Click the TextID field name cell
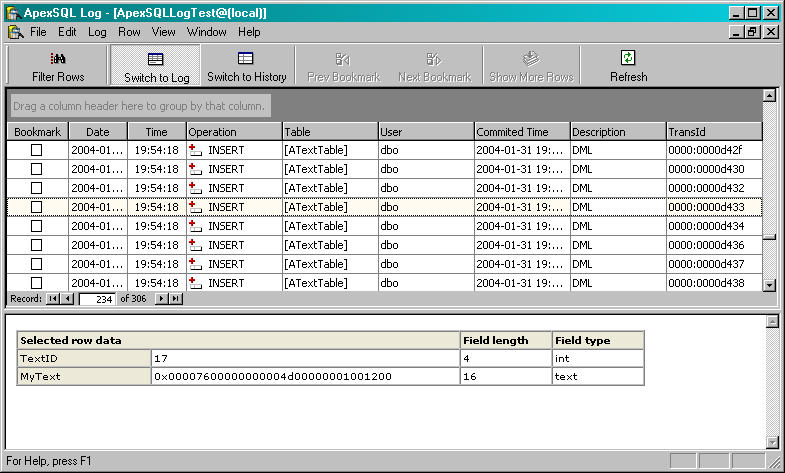The image size is (785, 473). point(84,358)
